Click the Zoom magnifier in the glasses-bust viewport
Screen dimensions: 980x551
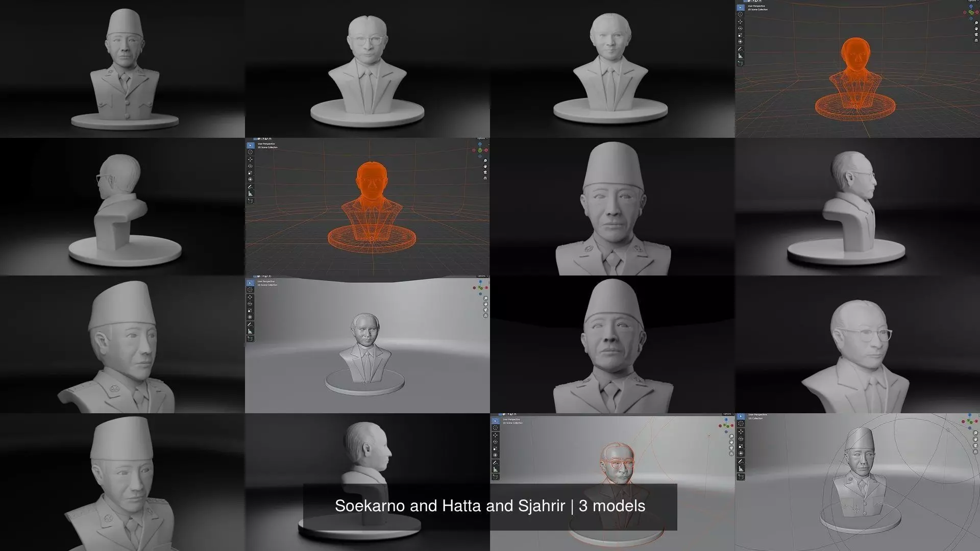[731, 436]
